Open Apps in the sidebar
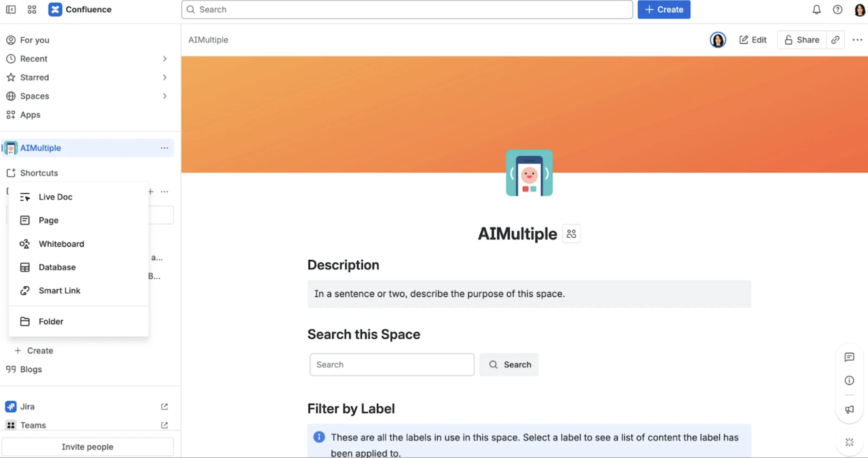The height and width of the screenshot is (458, 868). click(88, 115)
